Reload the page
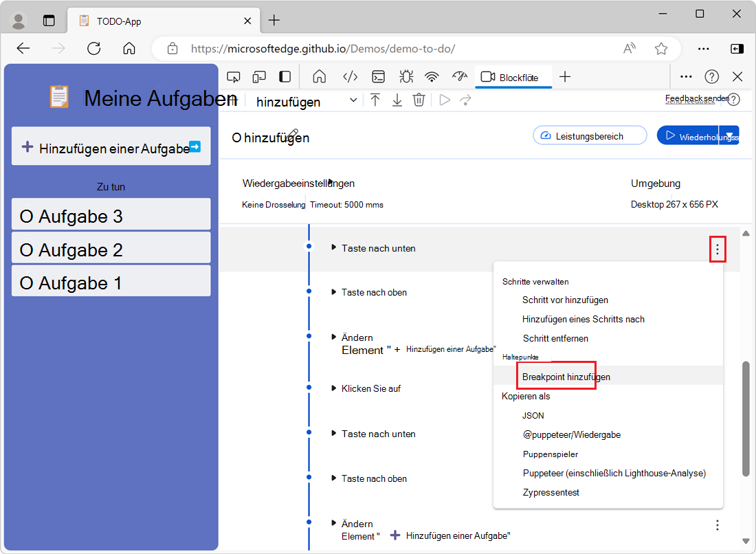This screenshot has width=756, height=554. point(94,48)
